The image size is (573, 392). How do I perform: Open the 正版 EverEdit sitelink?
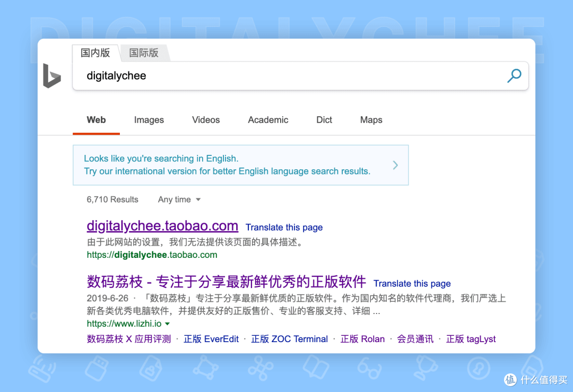coord(211,339)
